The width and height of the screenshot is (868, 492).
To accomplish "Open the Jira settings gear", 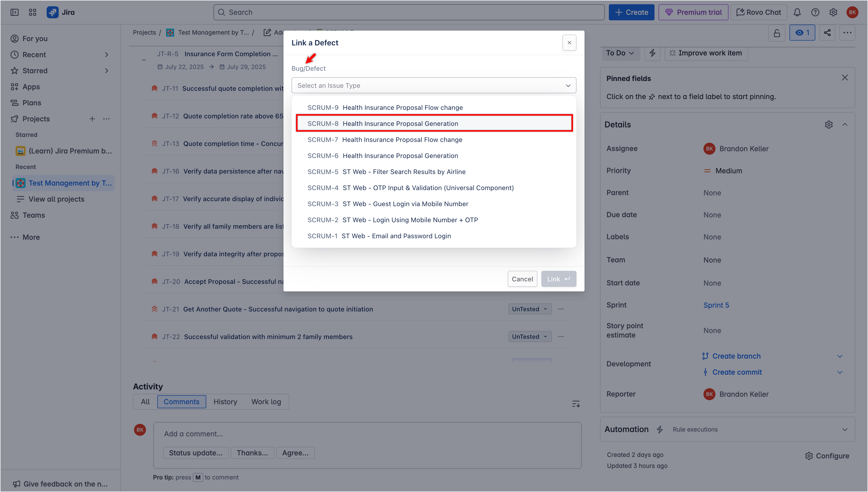I will 833,12.
